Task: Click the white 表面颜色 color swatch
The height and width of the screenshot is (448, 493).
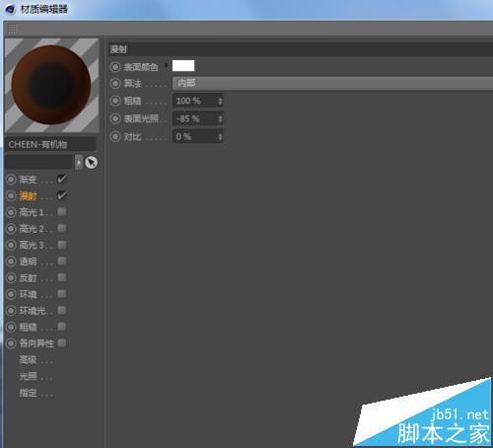Action: [x=183, y=66]
